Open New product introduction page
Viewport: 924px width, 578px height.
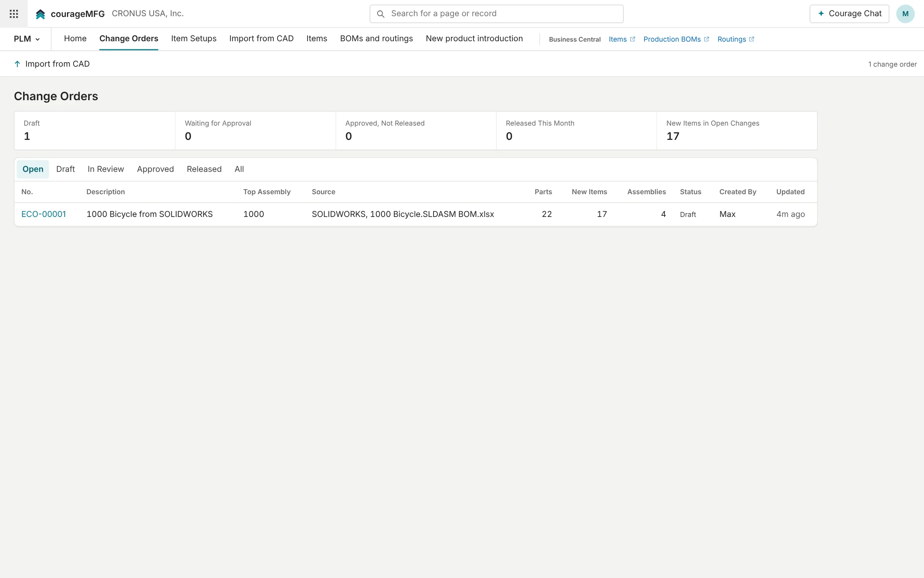474,39
